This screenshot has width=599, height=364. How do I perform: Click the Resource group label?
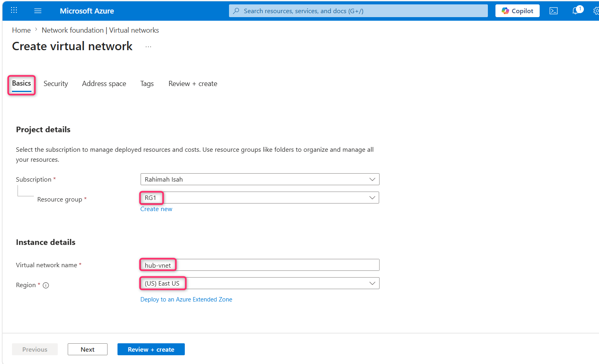point(60,200)
